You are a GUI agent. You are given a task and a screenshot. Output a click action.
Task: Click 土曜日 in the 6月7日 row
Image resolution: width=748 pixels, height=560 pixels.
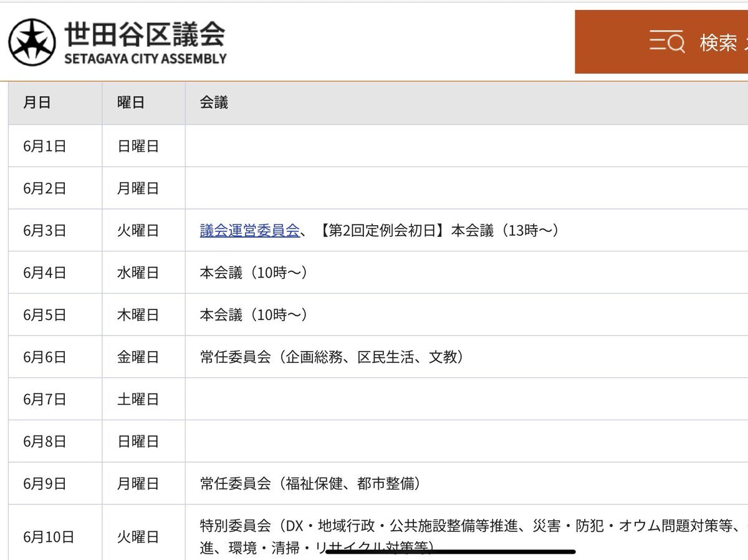[138, 399]
